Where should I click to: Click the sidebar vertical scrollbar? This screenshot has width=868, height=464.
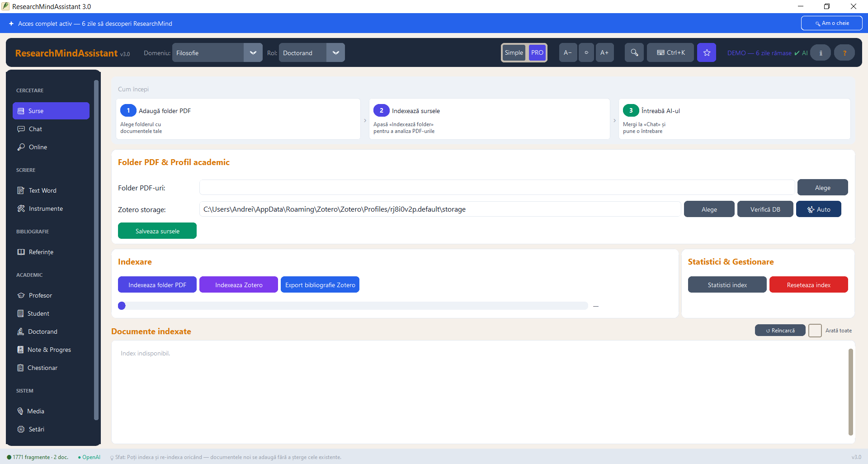click(96, 250)
